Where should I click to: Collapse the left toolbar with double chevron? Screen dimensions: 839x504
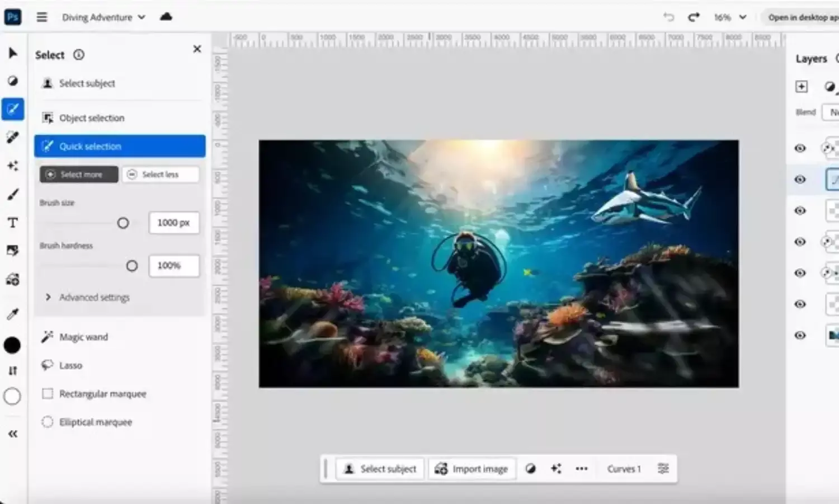pos(12,434)
